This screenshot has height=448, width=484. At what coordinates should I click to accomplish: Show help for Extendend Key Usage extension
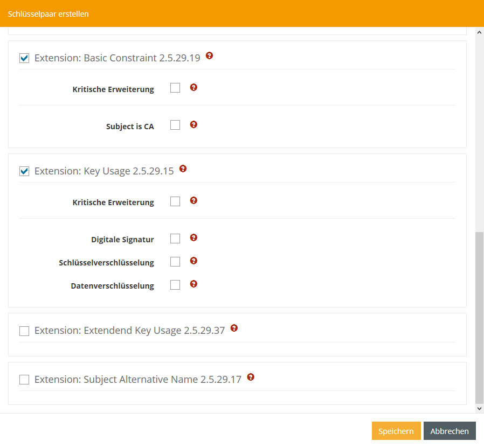(x=234, y=328)
